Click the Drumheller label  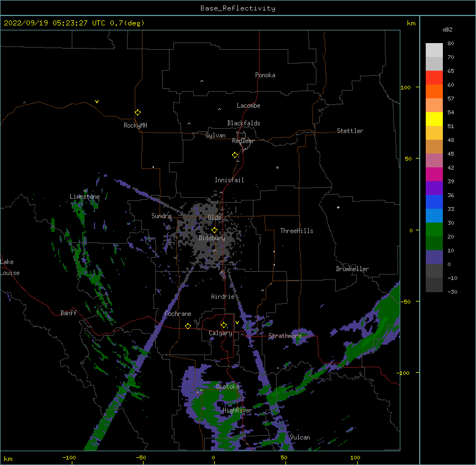[352, 269]
